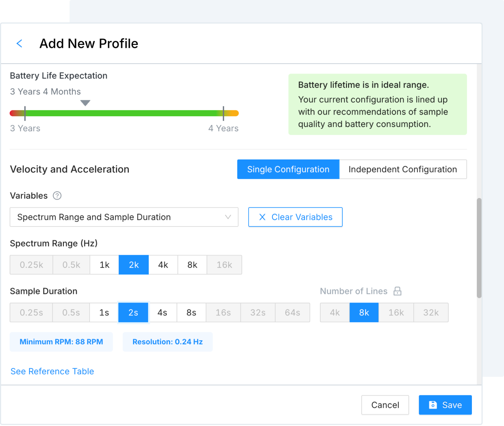Click the floppy disk icon in Save
This screenshot has width=504, height=426.
click(x=433, y=405)
